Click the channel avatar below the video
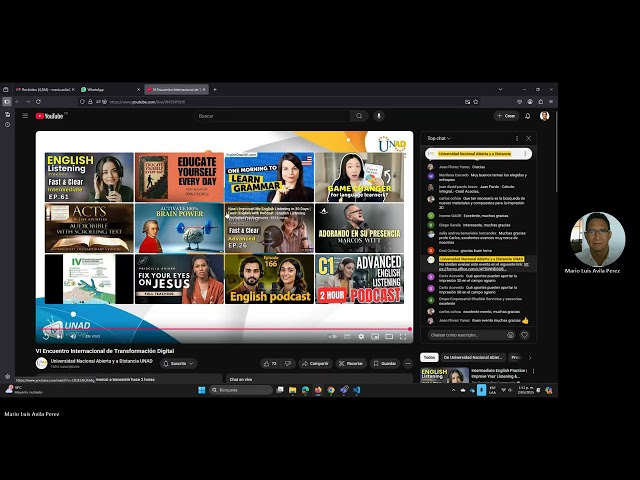Screen dimensions: 640x480 [x=42, y=363]
